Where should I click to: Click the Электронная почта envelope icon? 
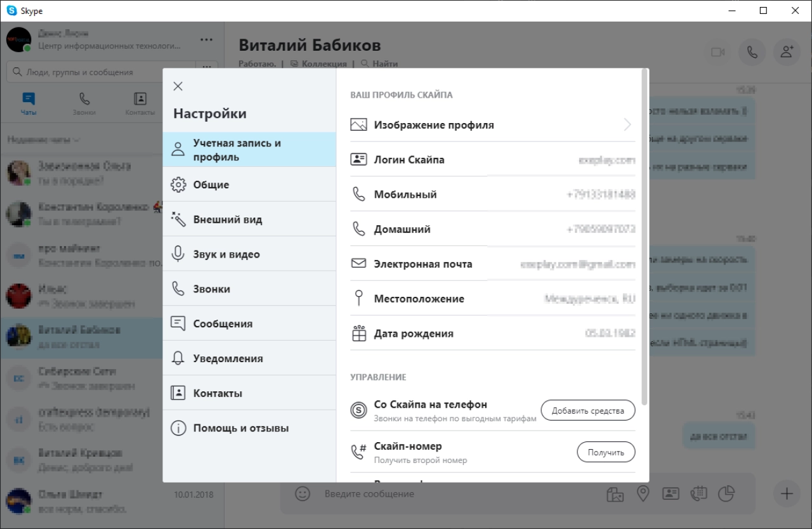point(359,263)
